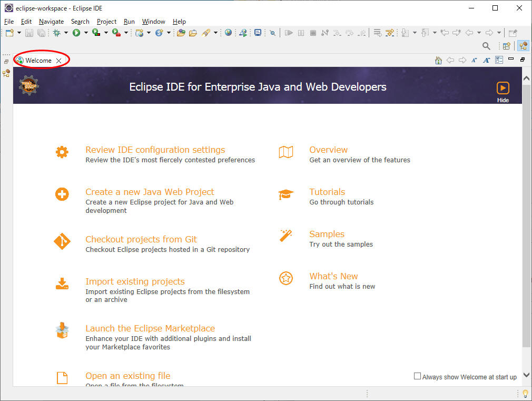
Task: Click the vertical scrollbar on Welcome page
Action: click(526, 211)
